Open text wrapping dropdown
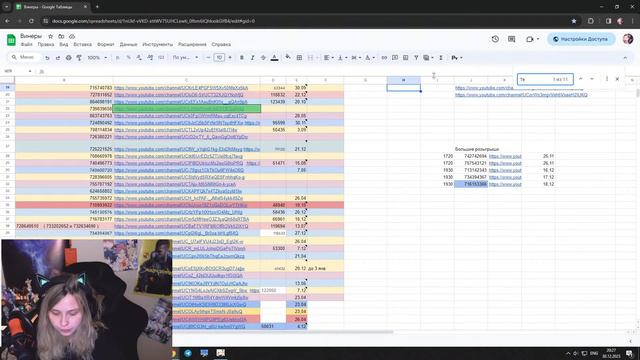640x360 pixels. click(356, 58)
